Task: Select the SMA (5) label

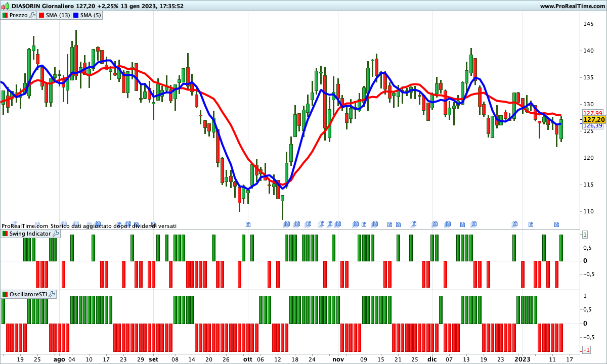Action: click(91, 15)
